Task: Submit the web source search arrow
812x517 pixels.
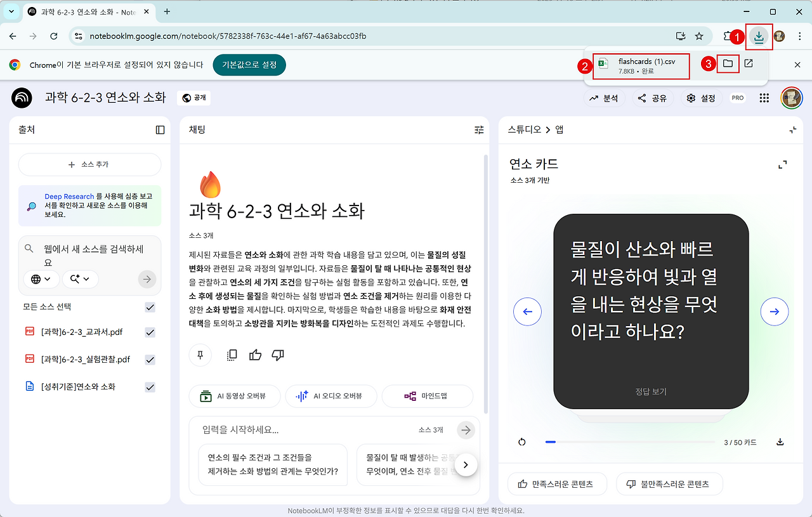Action: pyautogui.click(x=147, y=278)
